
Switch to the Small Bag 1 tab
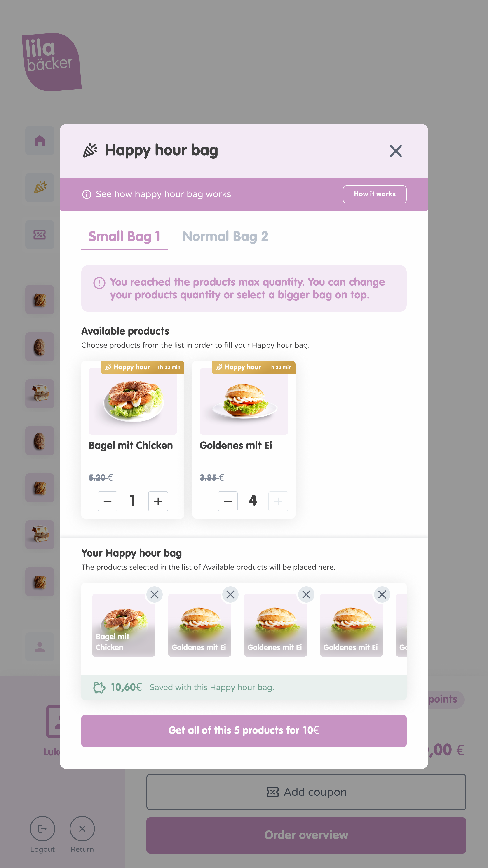coord(125,236)
